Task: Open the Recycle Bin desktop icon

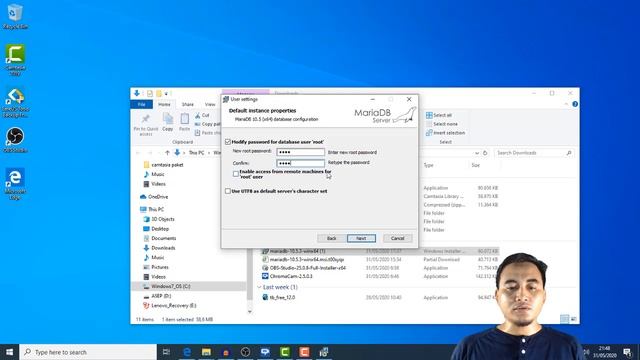Action: point(16,16)
